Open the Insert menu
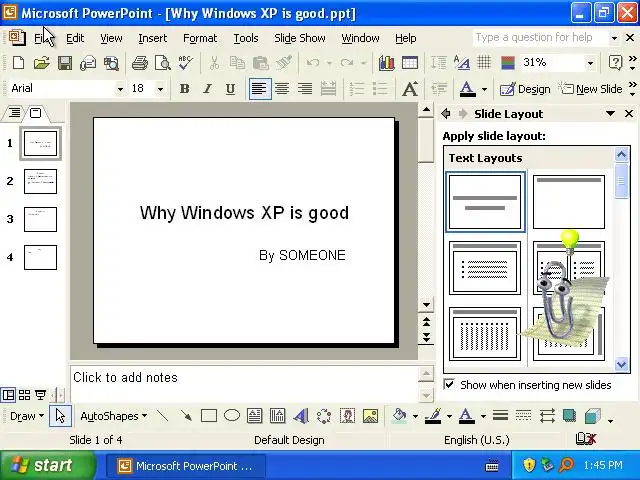 click(x=153, y=38)
